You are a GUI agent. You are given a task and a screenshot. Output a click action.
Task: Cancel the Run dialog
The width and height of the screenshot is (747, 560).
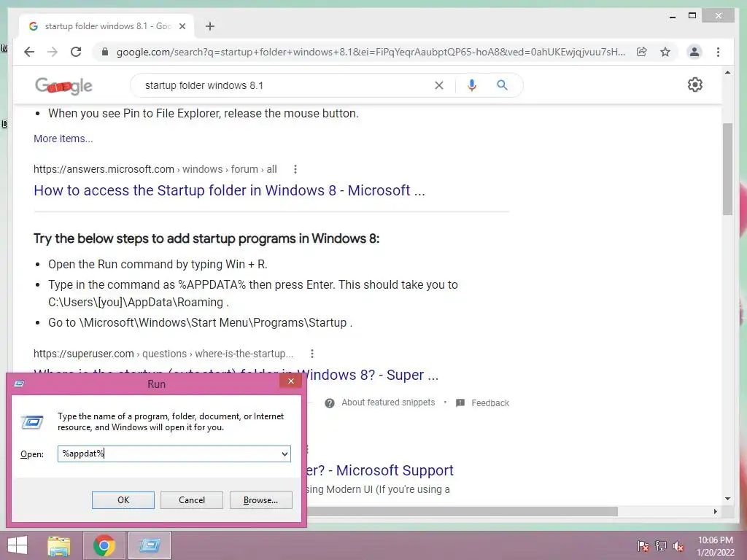coord(192,500)
